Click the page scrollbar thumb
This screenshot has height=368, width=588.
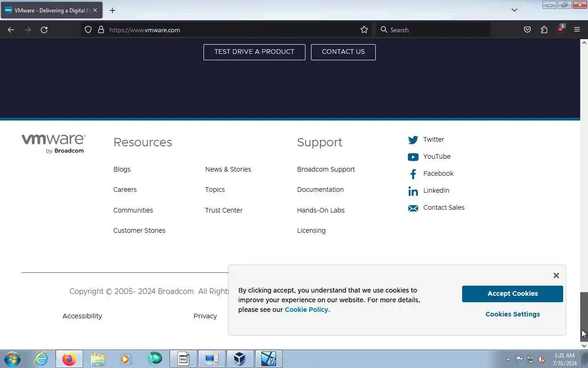584,316
